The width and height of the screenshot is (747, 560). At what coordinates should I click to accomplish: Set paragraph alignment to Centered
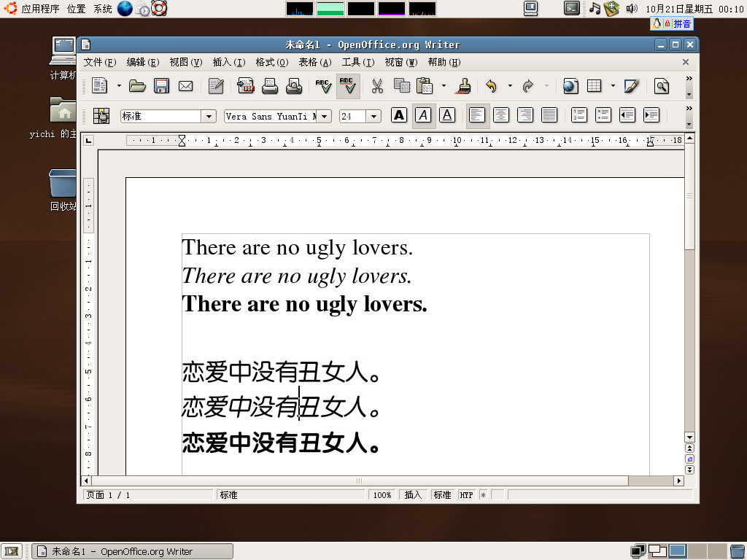pos(501,115)
